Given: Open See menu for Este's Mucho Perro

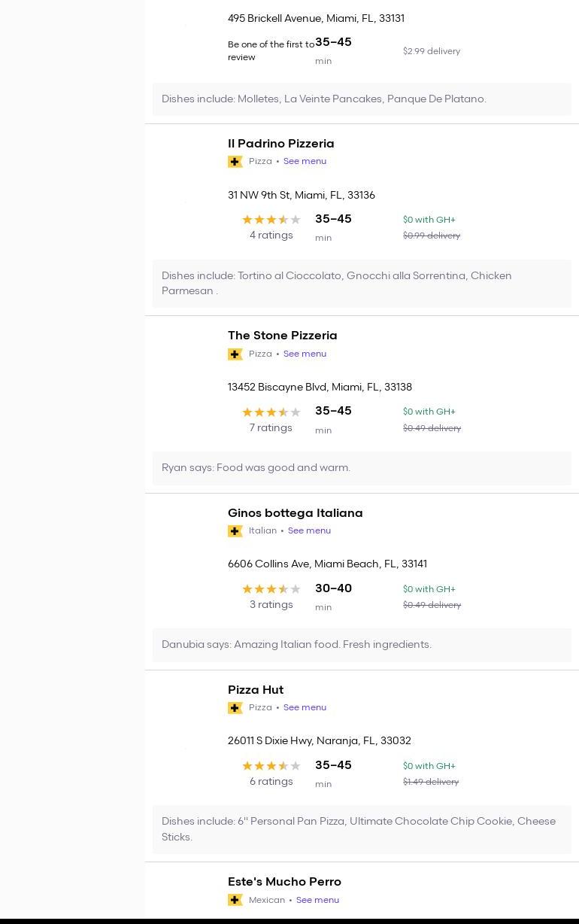Looking at the screenshot, I should (317, 900).
